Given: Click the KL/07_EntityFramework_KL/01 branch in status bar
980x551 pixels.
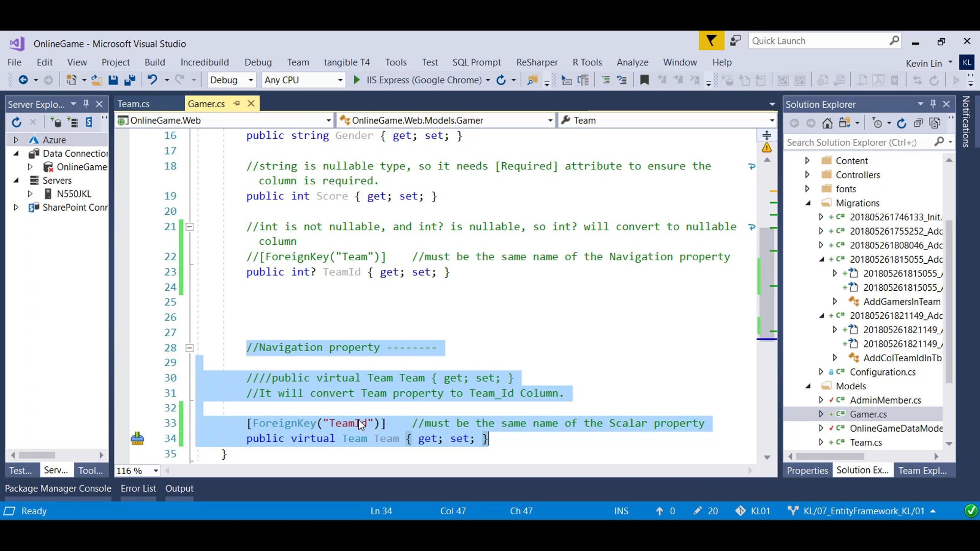Looking at the screenshot, I should coord(864,511).
